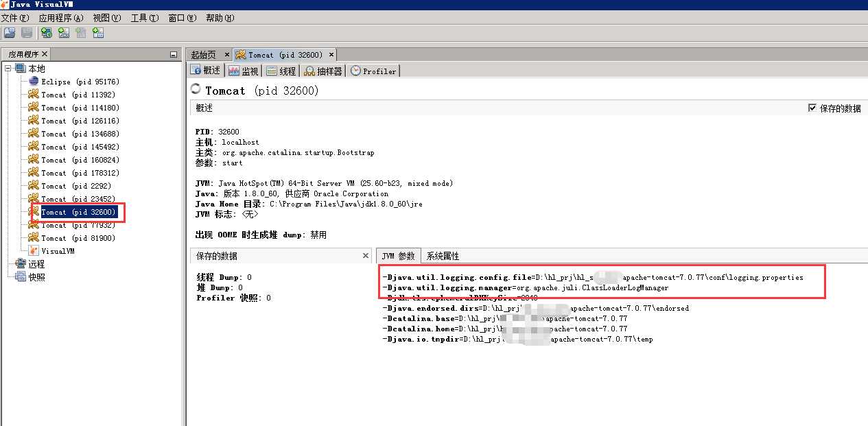Close the 起始页 tab
868x426 pixels.
pos(227,55)
